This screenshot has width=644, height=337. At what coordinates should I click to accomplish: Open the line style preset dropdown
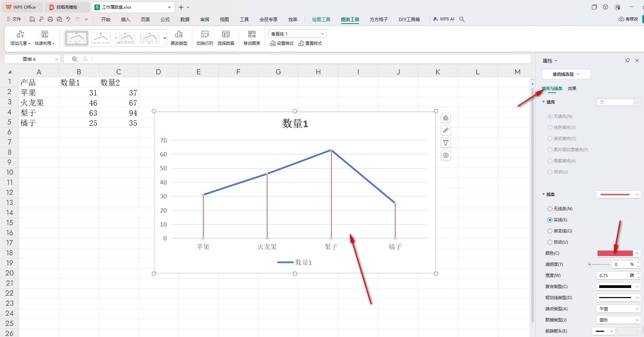(618, 195)
